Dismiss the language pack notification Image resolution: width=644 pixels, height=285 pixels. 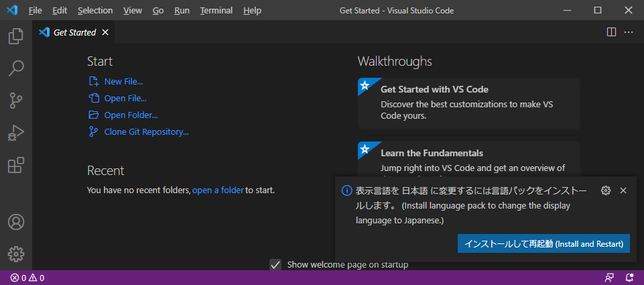tap(623, 190)
